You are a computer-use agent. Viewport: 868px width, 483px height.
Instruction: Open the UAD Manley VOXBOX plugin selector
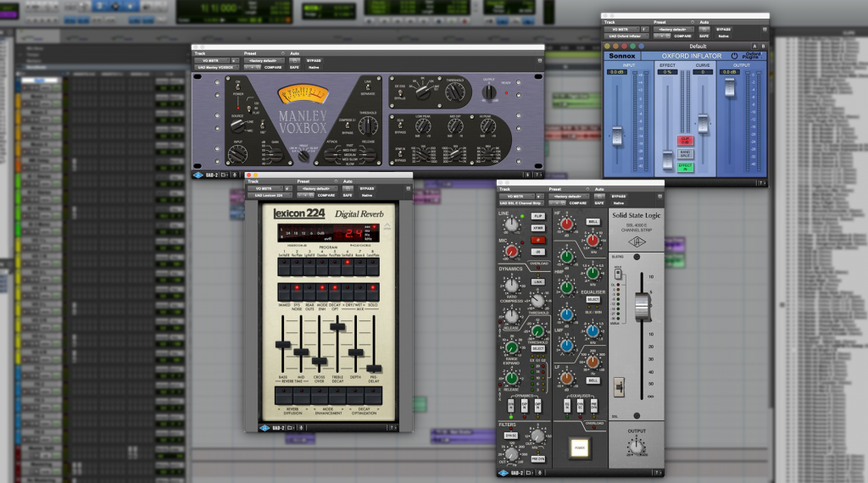(x=216, y=67)
